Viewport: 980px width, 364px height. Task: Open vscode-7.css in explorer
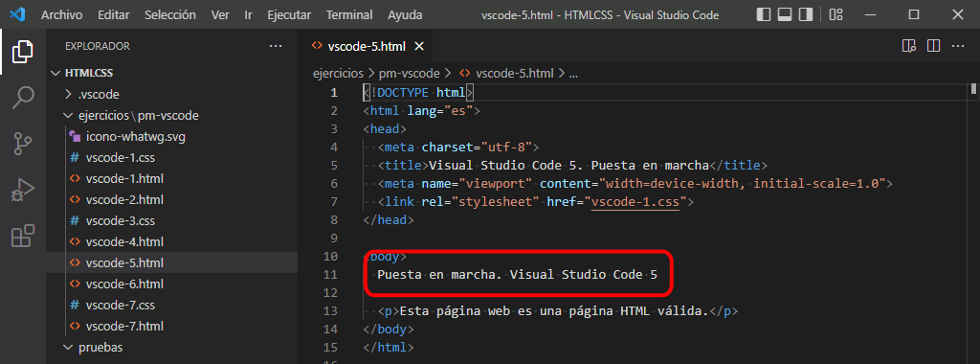172,306
